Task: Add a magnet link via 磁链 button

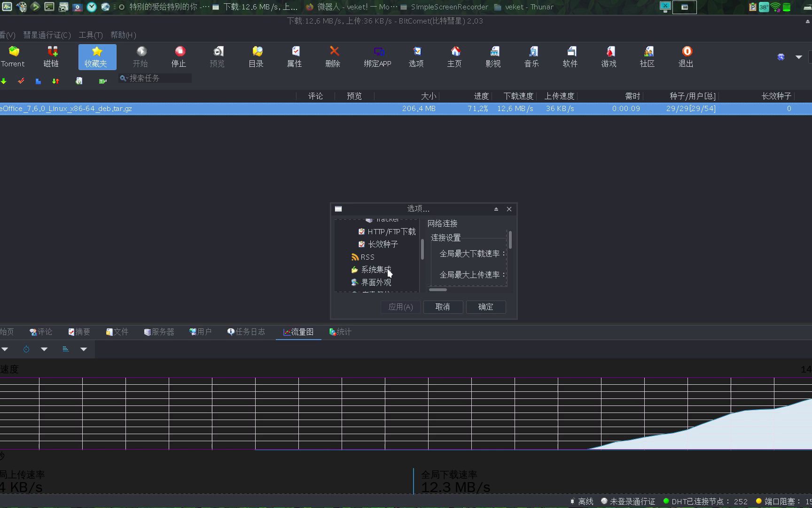Action: tap(51, 57)
